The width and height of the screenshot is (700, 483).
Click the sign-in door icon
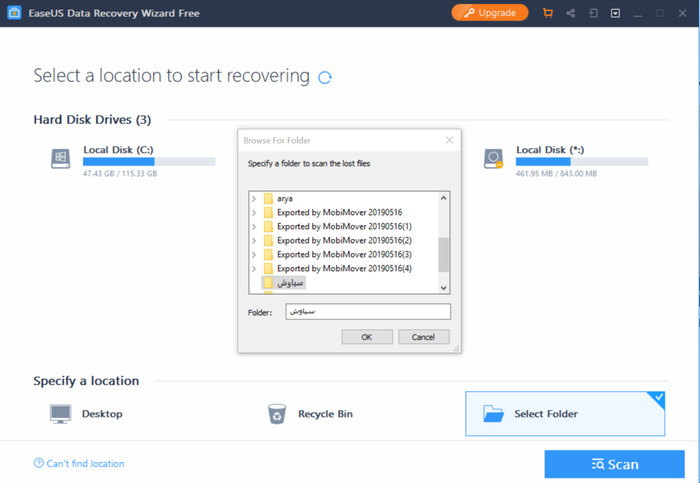coord(593,13)
